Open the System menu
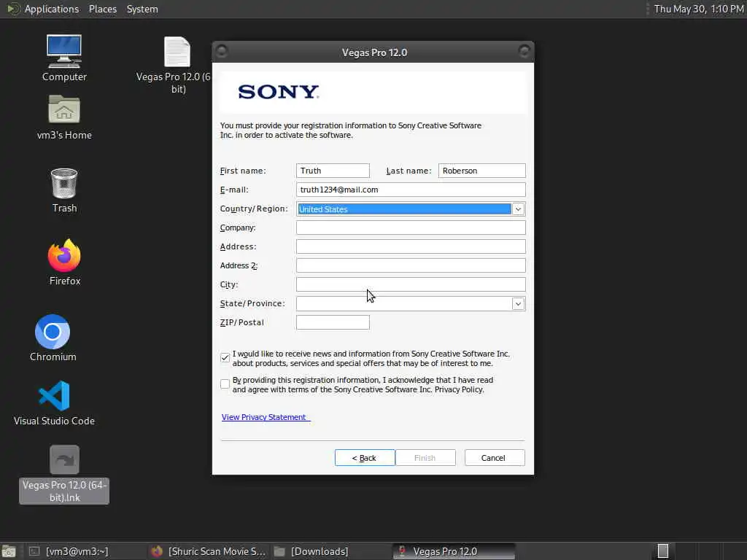Screen dimensions: 747x560 [142, 9]
